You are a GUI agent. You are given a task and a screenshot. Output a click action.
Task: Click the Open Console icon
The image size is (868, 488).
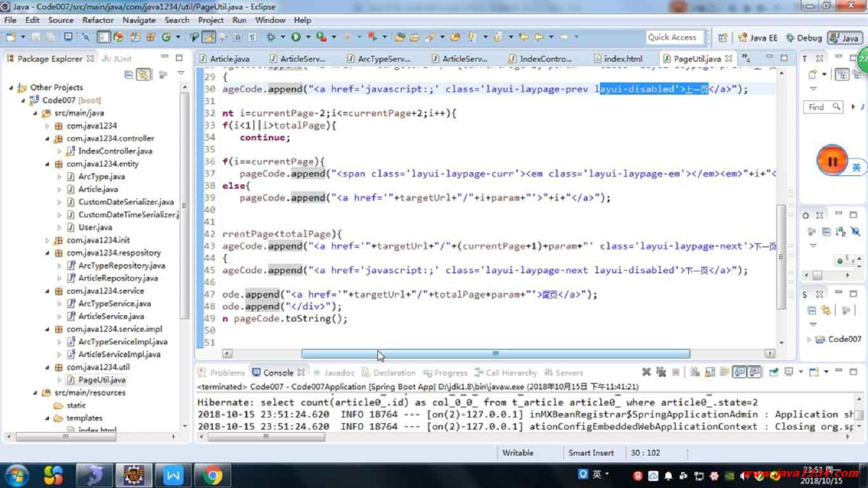pos(814,372)
